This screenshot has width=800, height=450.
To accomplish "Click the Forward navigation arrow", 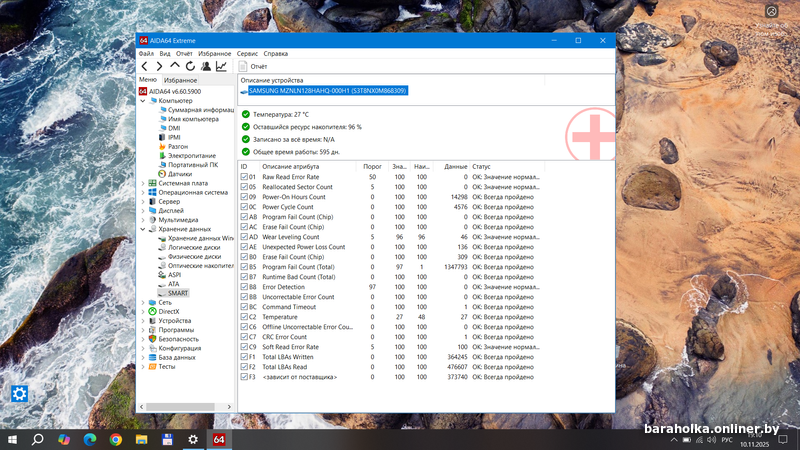I will coord(159,66).
